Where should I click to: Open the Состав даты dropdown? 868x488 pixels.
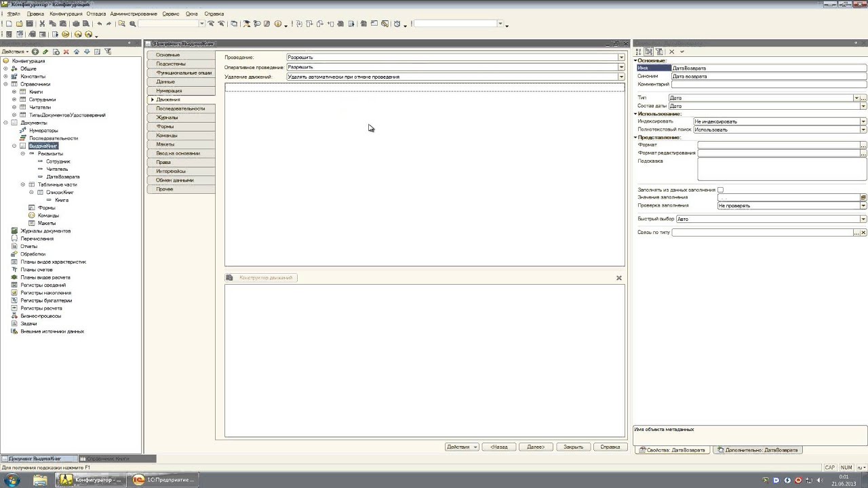coord(863,106)
